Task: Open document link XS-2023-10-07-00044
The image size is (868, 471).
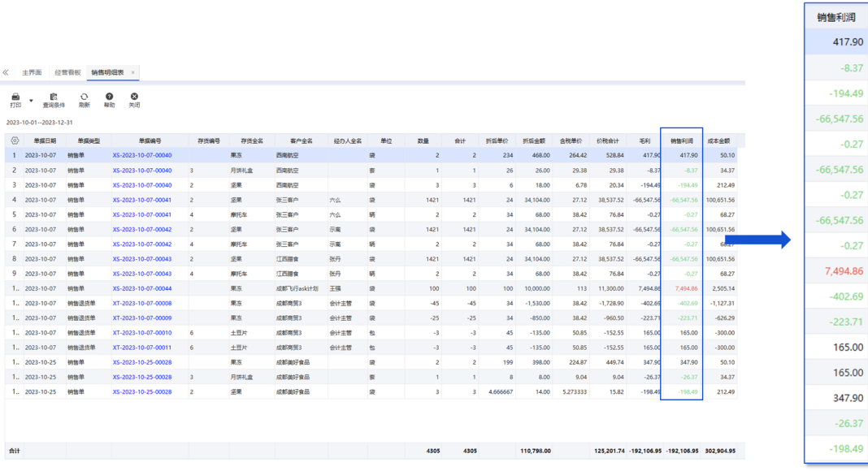Action: 142,288
